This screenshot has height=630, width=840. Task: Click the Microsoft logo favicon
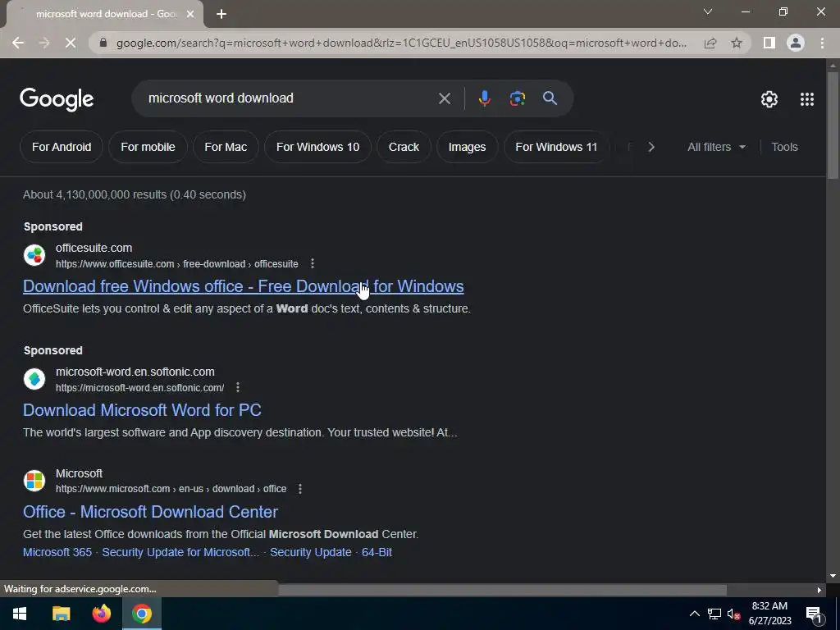34,481
